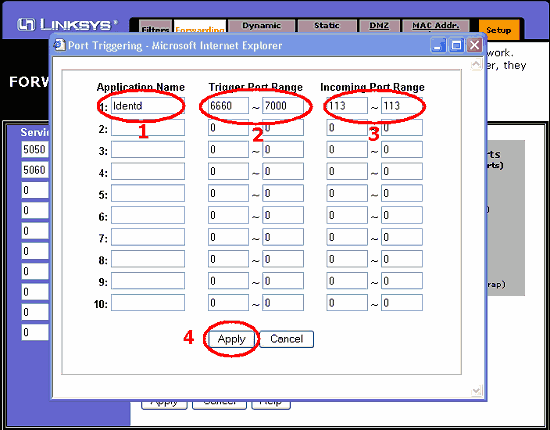The width and height of the screenshot is (550, 430).
Task: Click trigger port end field with 7000
Action: click(x=283, y=106)
